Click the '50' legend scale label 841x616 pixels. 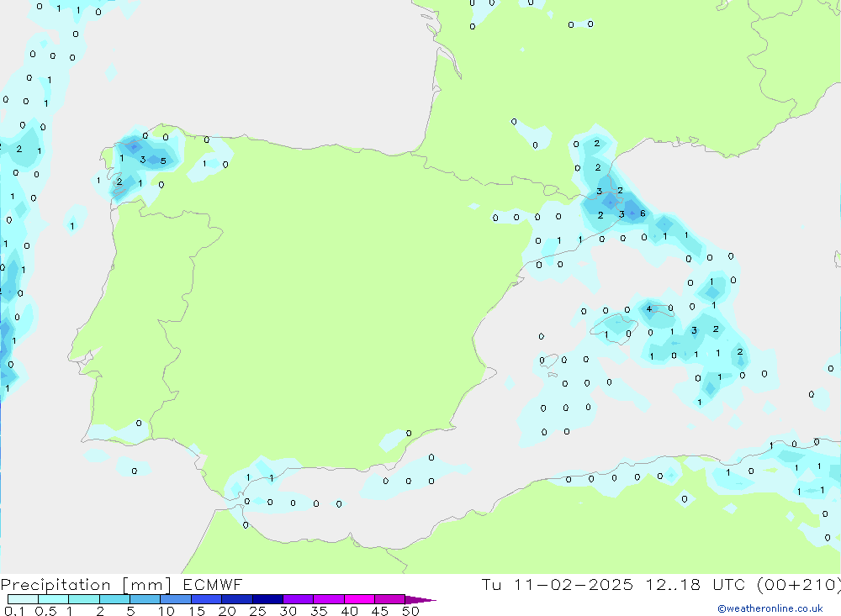410,611
